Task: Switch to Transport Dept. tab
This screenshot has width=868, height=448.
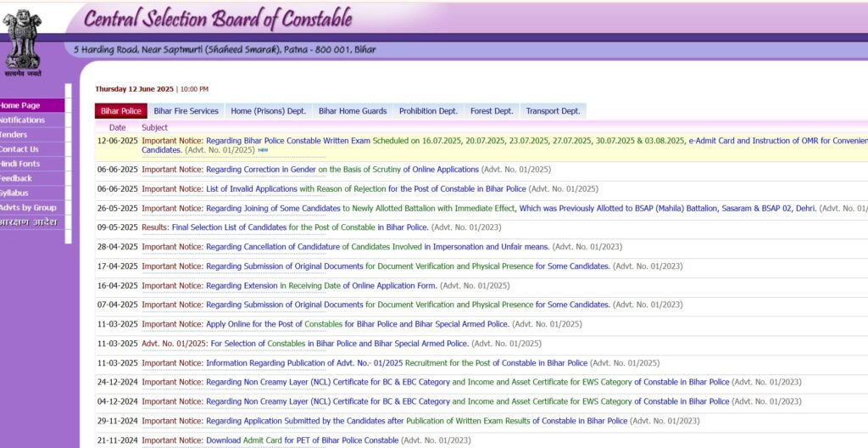Action: click(553, 111)
